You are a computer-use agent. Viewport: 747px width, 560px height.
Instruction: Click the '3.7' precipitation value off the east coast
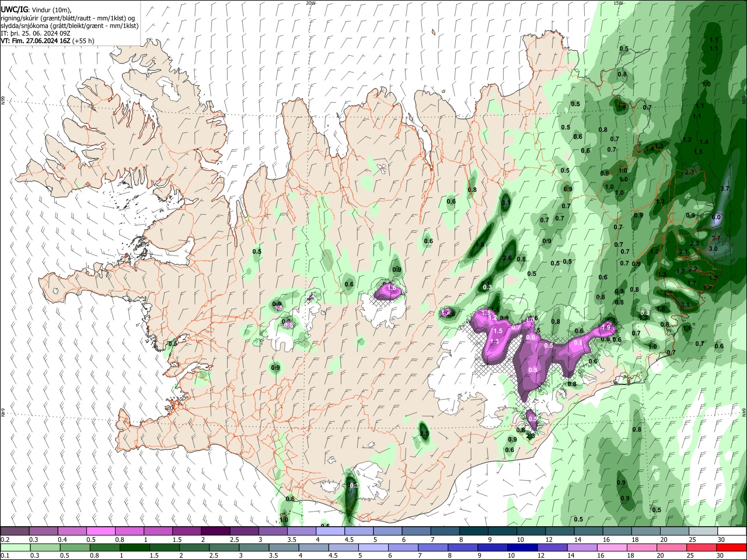725,188
